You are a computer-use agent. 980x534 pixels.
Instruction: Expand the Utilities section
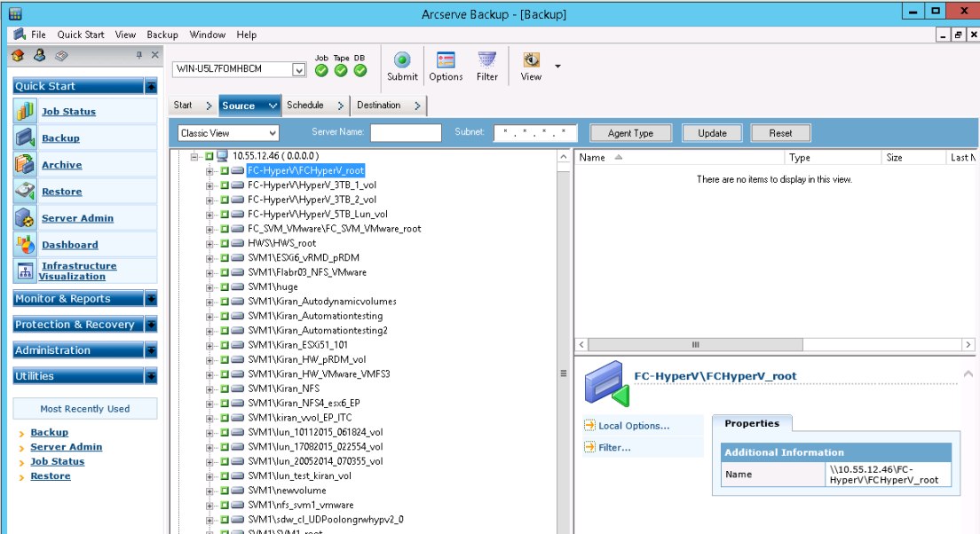click(151, 376)
